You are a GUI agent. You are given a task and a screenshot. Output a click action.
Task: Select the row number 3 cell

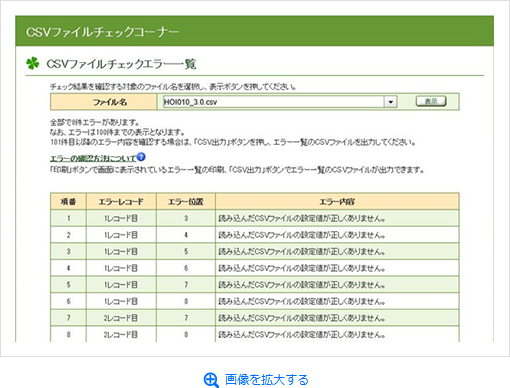[68, 252]
